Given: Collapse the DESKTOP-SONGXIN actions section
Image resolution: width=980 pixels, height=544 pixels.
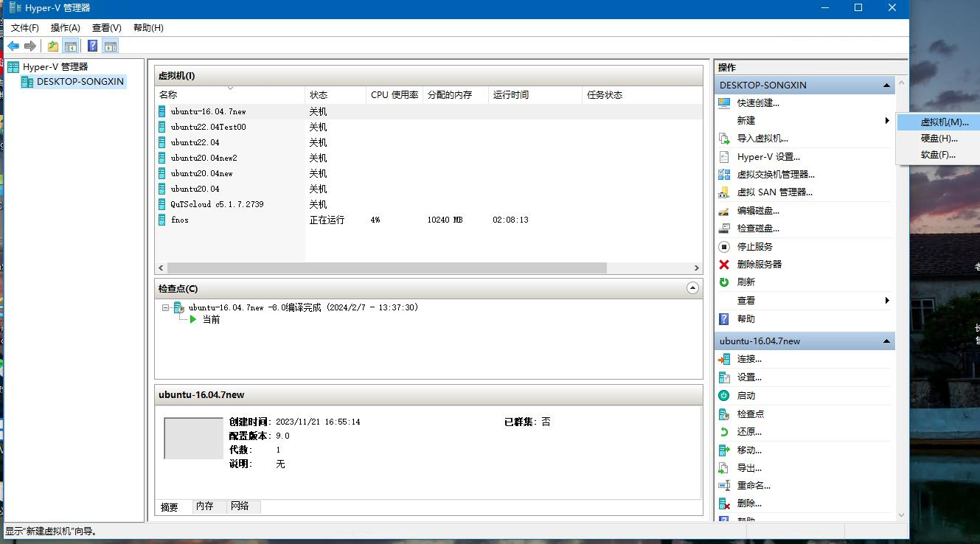Looking at the screenshot, I should 887,86.
